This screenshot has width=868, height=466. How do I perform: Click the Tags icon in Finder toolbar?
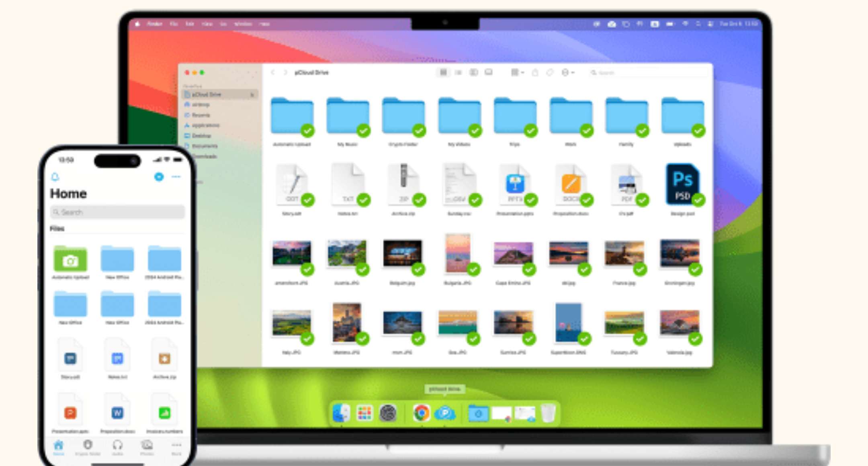pyautogui.click(x=550, y=73)
